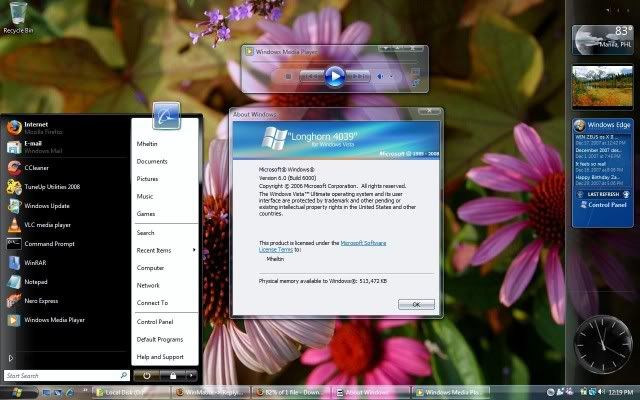This screenshot has width=640, height=400.
Task: Click Stop in Windows Media Player
Action: tap(288, 76)
